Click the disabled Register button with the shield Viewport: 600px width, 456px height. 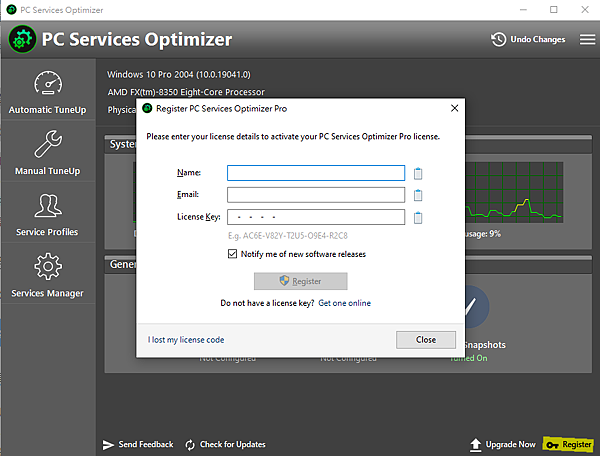(301, 281)
